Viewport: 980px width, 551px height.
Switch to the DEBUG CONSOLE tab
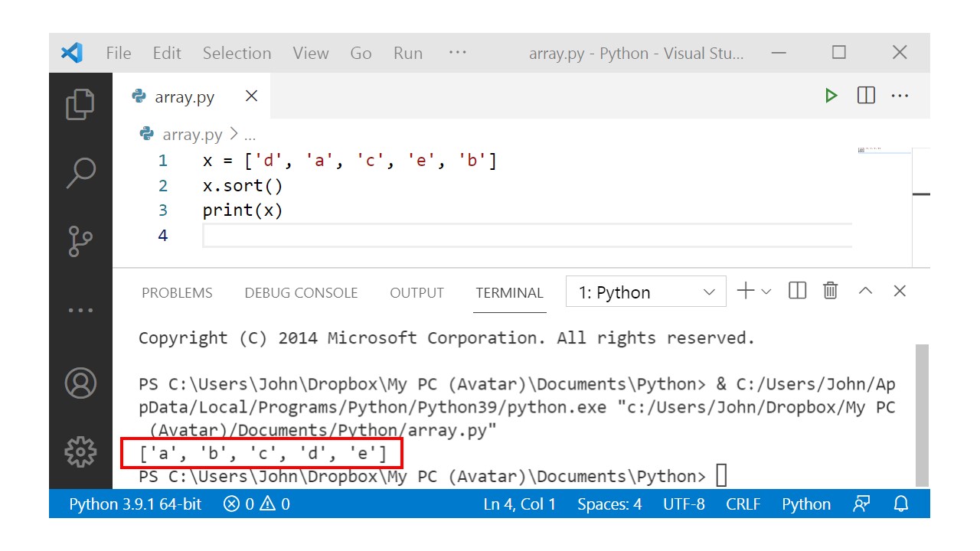pyautogui.click(x=301, y=293)
